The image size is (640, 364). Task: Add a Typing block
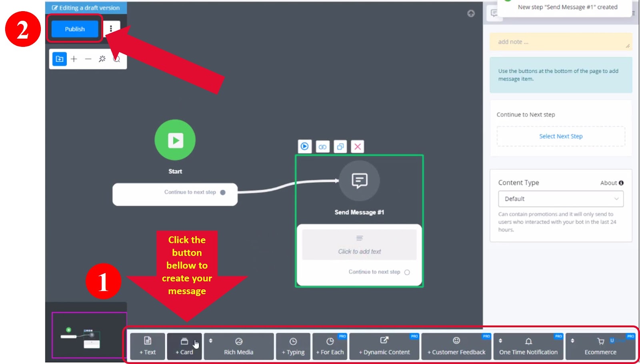[293, 346]
